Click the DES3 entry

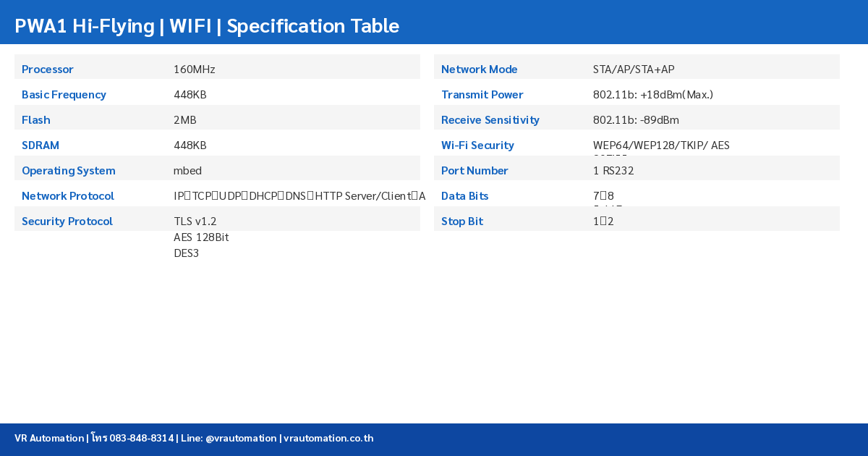pos(186,253)
